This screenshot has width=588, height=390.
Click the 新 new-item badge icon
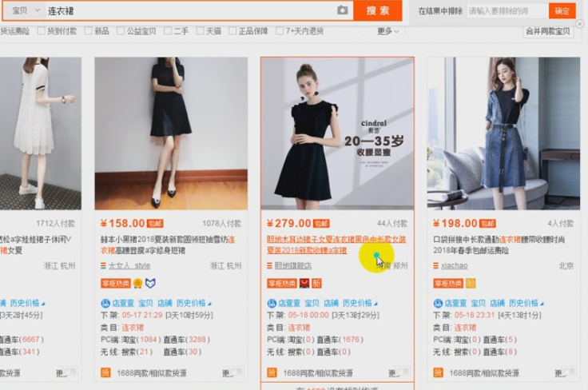317,283
